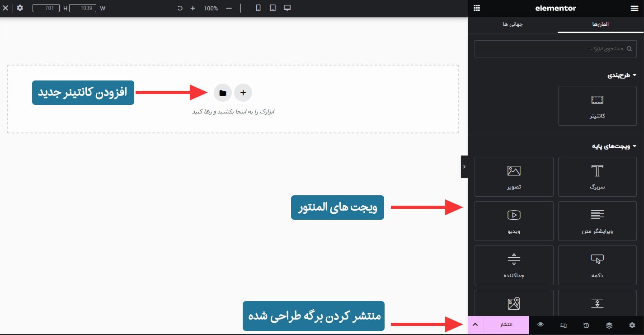Image resolution: width=644 pixels, height=335 pixels.
Task: Select the Google Maps widget icon
Action: 514,303
